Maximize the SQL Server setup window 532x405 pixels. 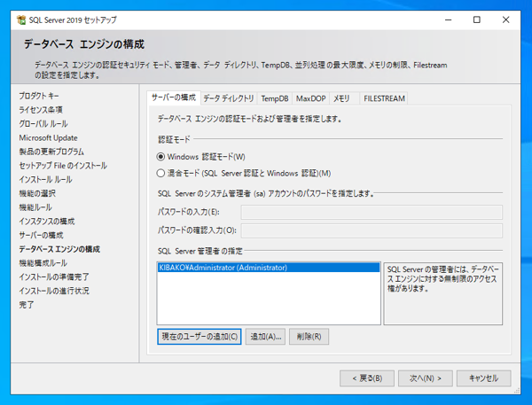pyautogui.click(x=477, y=20)
